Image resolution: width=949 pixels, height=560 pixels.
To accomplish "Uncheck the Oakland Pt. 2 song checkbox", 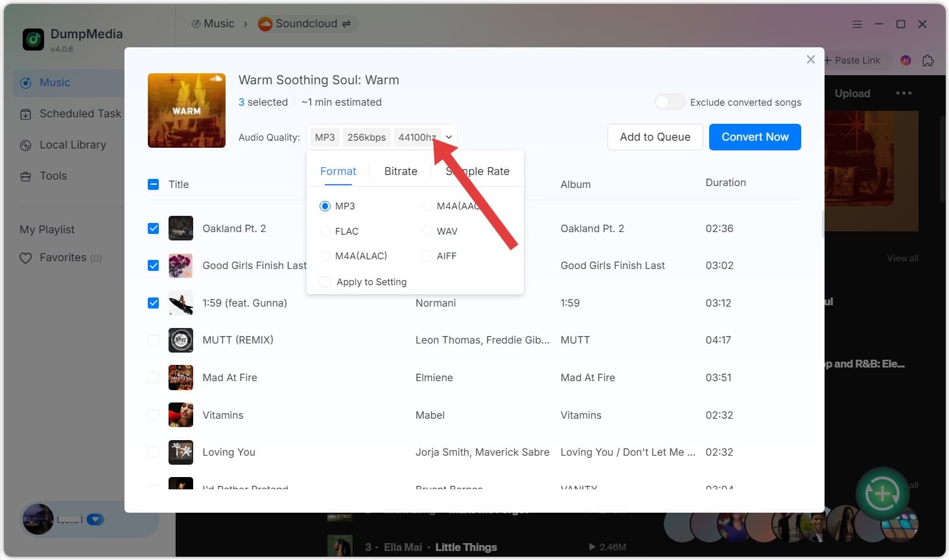I will (x=154, y=228).
